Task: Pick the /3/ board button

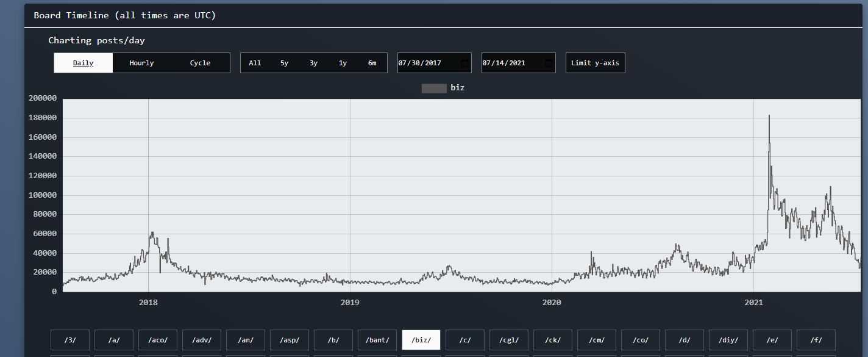Action: click(x=70, y=340)
